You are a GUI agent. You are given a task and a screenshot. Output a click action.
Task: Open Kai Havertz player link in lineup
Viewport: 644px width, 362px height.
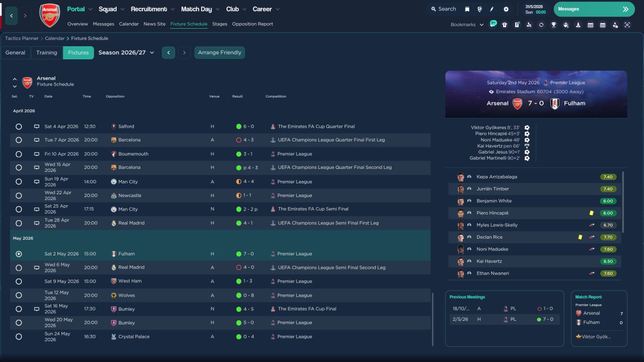489,261
